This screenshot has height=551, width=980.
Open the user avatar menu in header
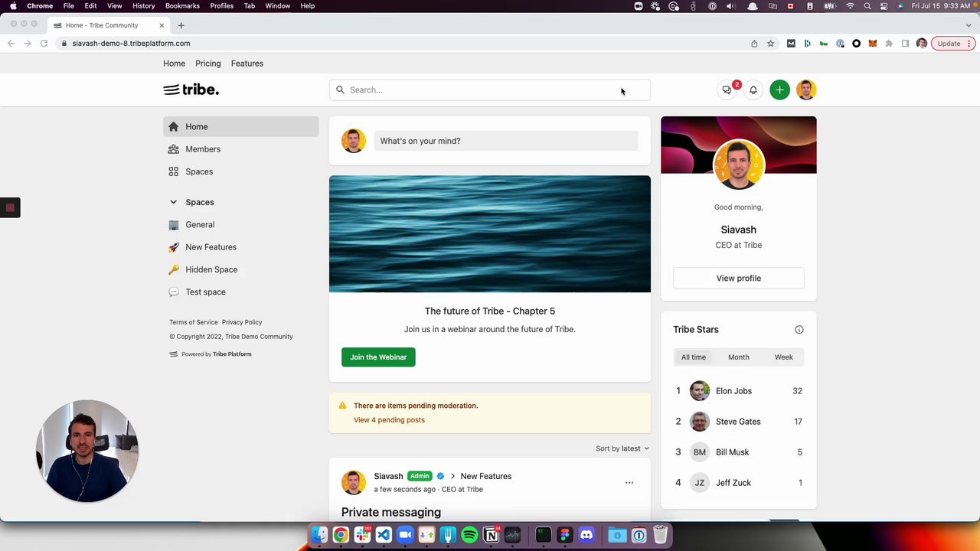806,90
